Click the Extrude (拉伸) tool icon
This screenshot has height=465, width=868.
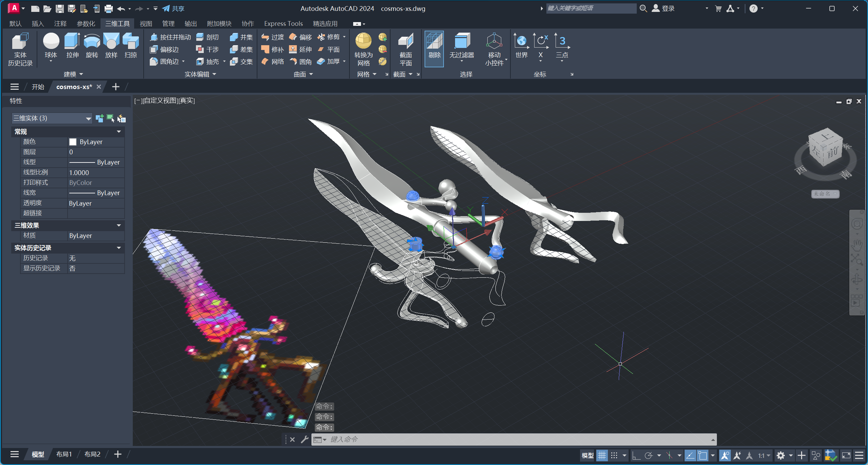tap(72, 41)
